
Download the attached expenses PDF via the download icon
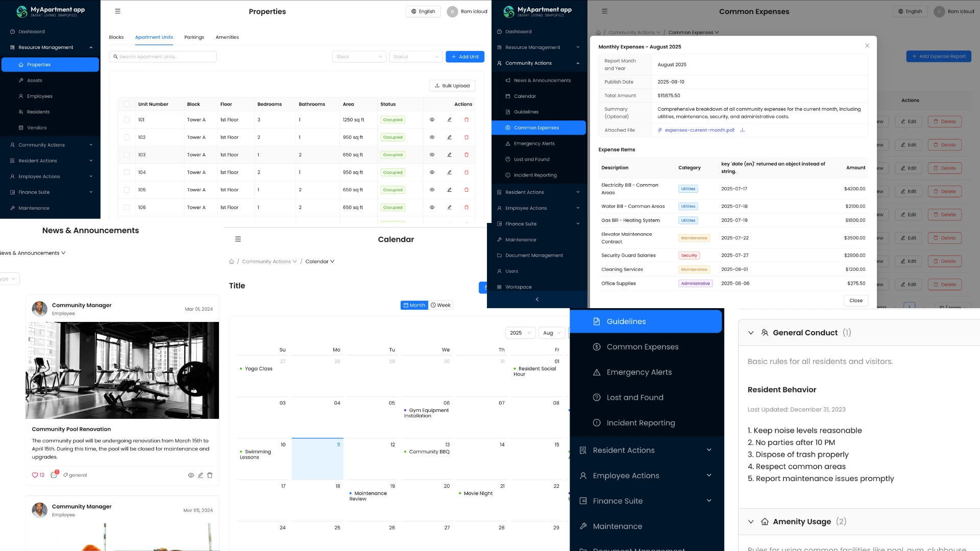pos(743,130)
